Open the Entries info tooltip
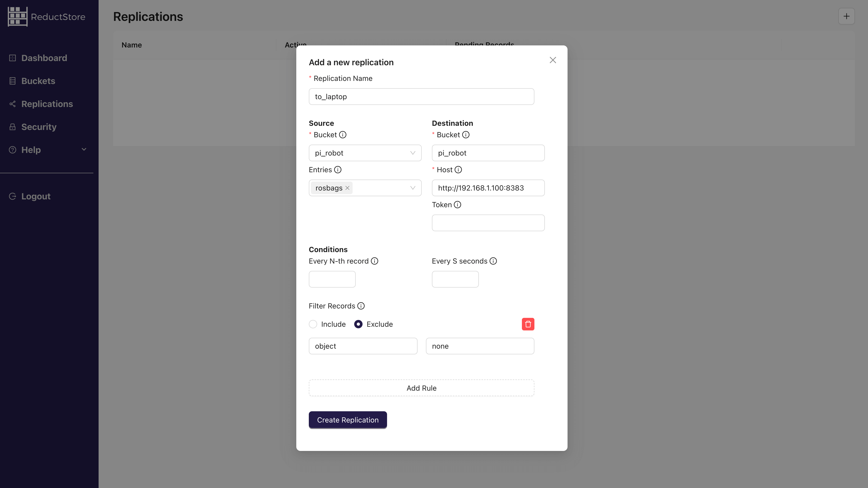The height and width of the screenshot is (488, 868). click(338, 170)
